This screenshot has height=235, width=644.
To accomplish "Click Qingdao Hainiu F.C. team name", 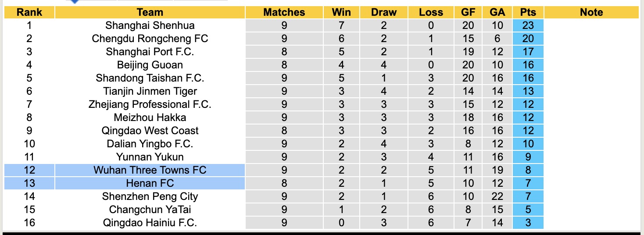I will [x=150, y=223].
